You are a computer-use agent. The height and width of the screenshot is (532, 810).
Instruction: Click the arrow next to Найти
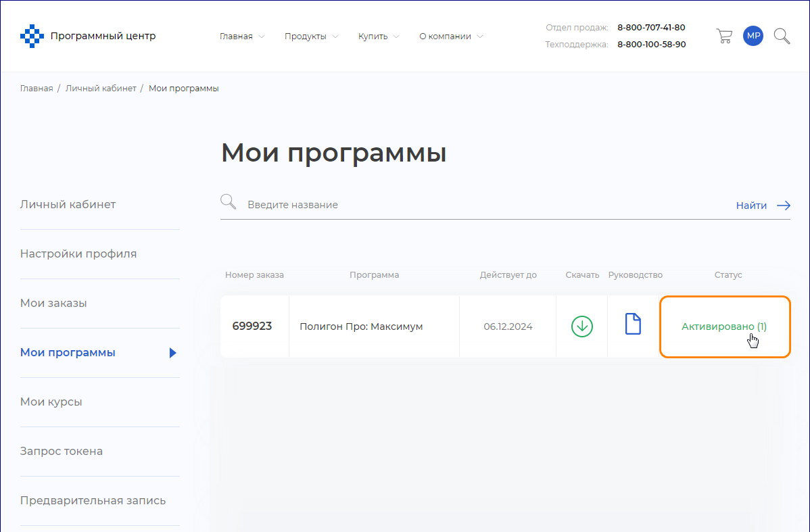784,205
